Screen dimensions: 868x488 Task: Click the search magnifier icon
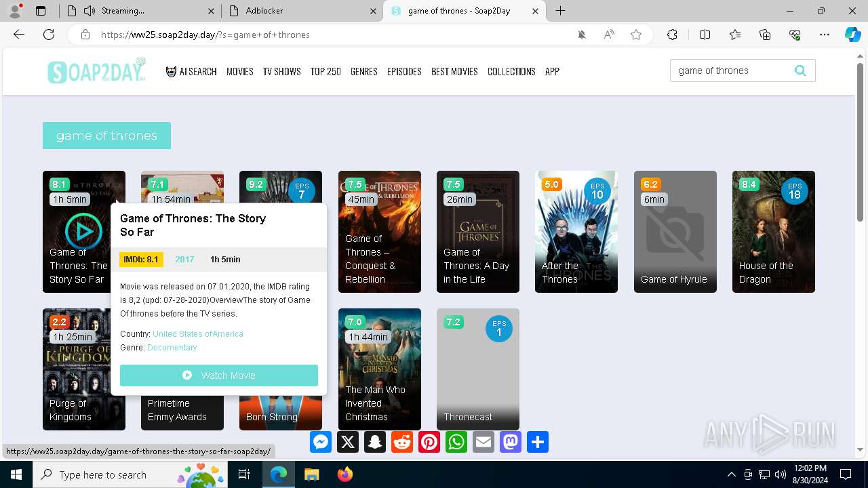[800, 70]
